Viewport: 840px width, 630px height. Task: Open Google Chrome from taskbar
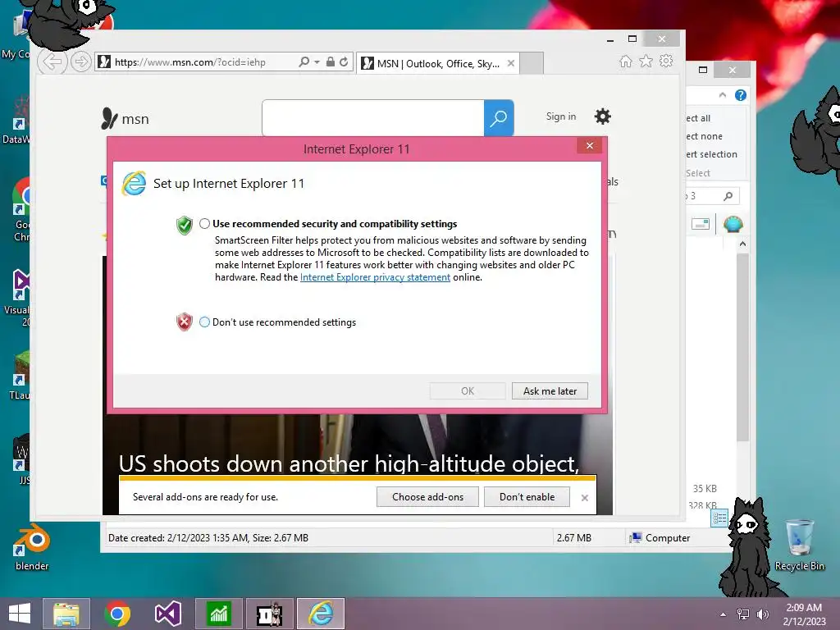(117, 614)
